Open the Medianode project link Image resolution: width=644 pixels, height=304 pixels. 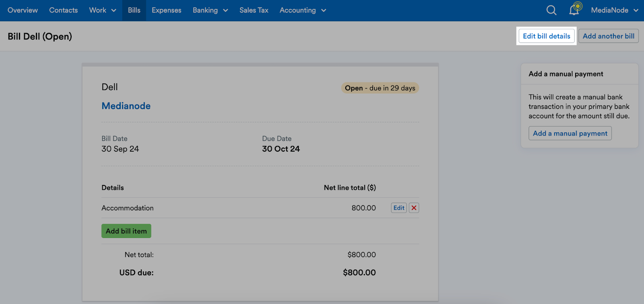[126, 106]
